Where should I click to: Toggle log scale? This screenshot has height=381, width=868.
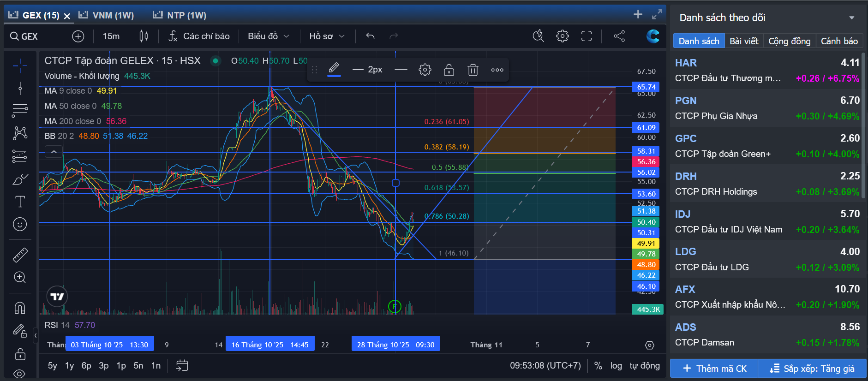[x=616, y=366]
